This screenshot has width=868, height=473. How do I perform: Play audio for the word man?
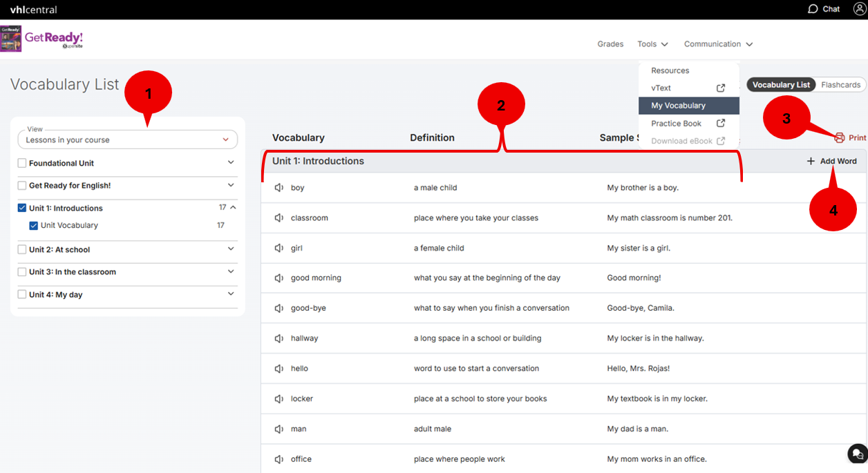pos(279,429)
